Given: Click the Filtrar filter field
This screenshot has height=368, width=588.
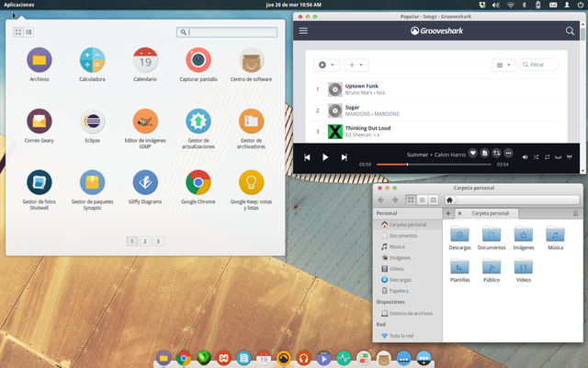Looking at the screenshot, I should pos(539,65).
